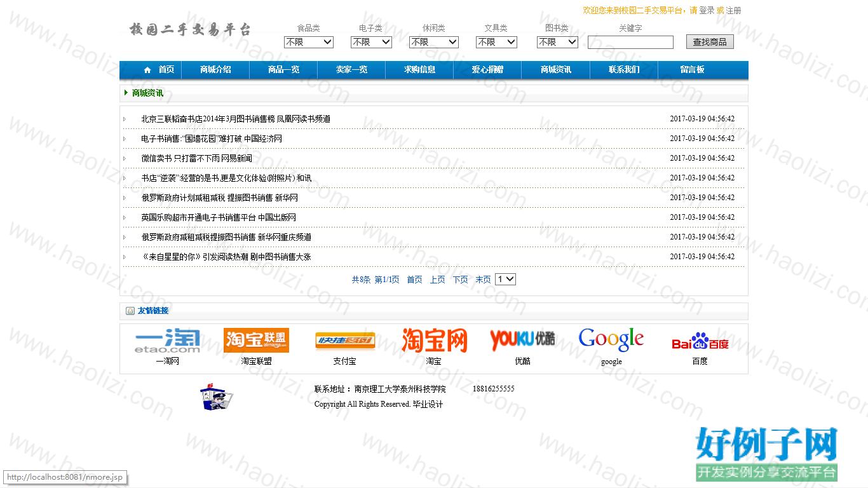Open article 《来自星星的你》引发阅读热潮
This screenshot has height=488, width=868.
click(x=226, y=257)
